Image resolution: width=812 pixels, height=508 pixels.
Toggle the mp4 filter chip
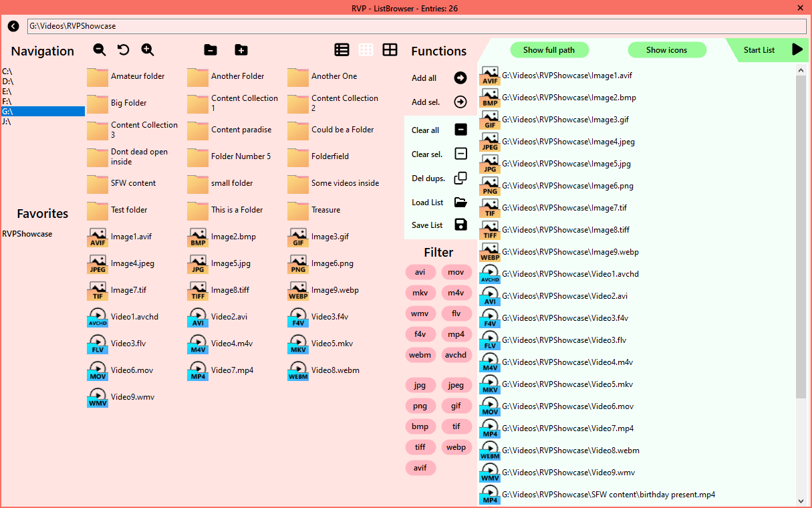click(456, 334)
